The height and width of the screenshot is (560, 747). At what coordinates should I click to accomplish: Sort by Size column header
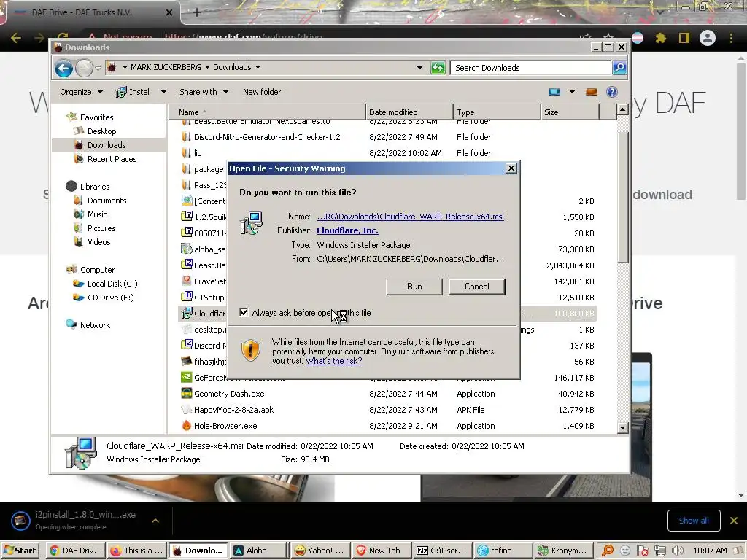(570, 112)
